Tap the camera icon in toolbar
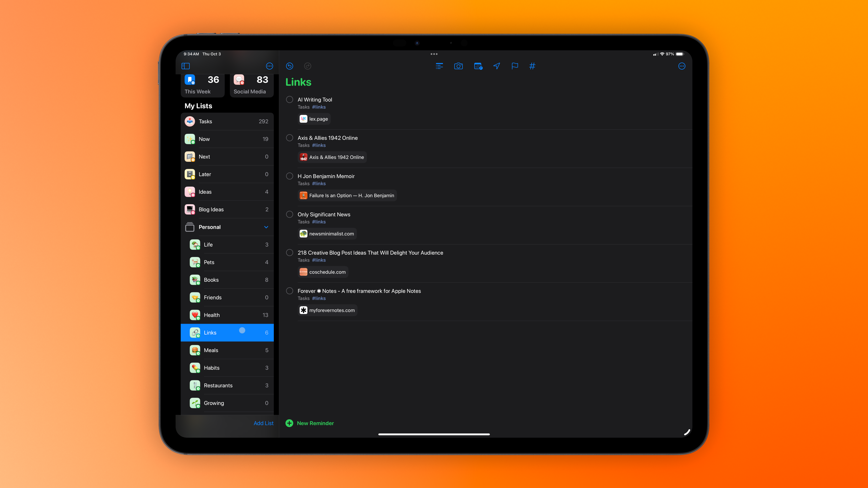 click(458, 66)
